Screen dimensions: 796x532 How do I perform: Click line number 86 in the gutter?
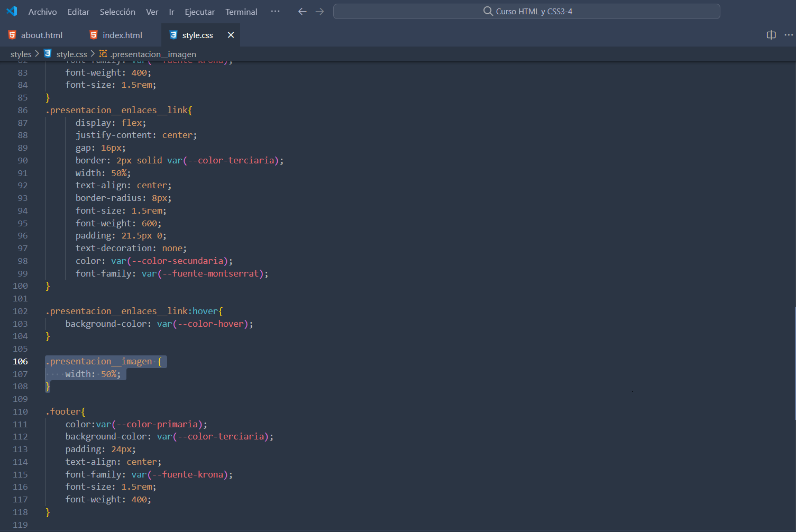[22, 110]
